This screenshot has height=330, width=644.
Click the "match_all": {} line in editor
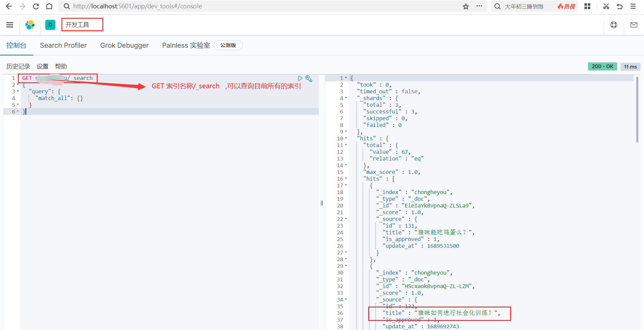[x=59, y=98]
